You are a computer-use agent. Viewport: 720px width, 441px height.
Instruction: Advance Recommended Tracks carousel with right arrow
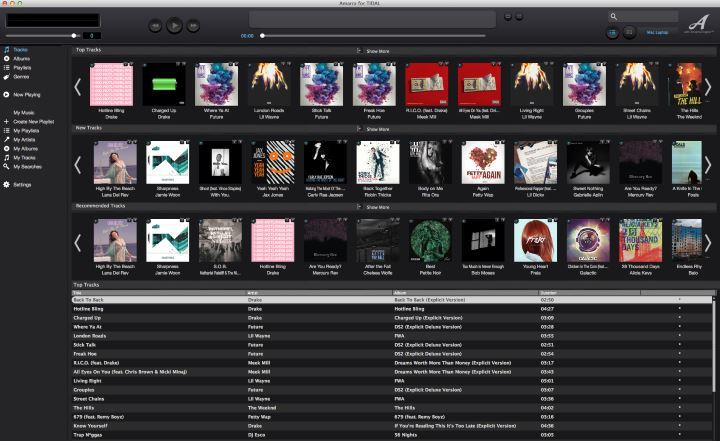[708, 243]
